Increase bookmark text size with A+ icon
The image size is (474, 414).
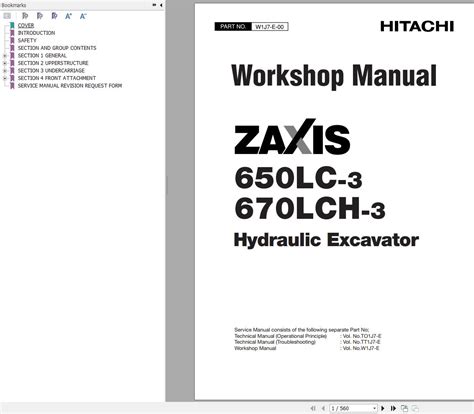(68, 16)
